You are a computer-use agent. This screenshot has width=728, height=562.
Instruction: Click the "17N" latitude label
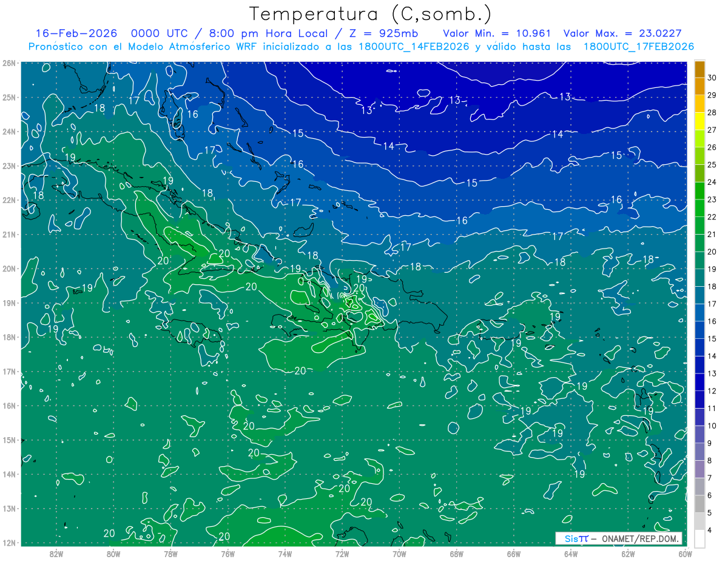pyautogui.click(x=9, y=371)
